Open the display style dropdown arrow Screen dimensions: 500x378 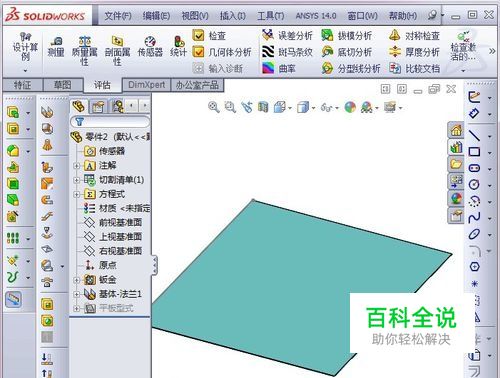313,108
